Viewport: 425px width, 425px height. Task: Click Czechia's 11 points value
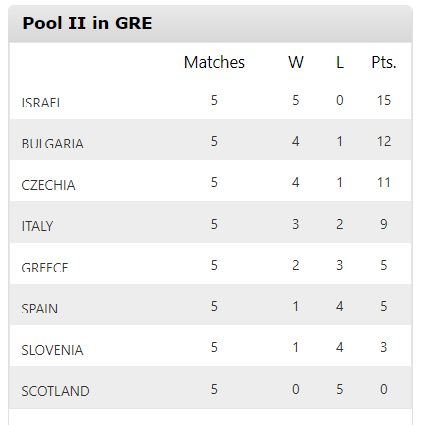pos(384,182)
